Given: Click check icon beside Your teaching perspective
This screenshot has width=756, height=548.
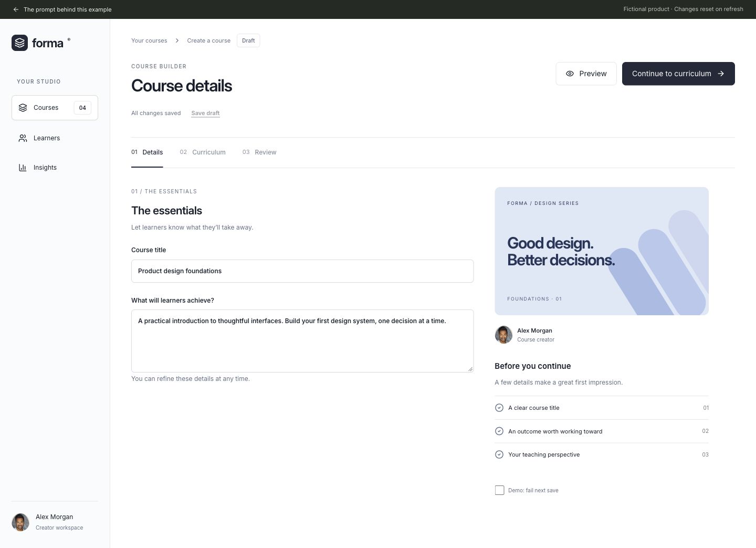Looking at the screenshot, I should [x=499, y=454].
